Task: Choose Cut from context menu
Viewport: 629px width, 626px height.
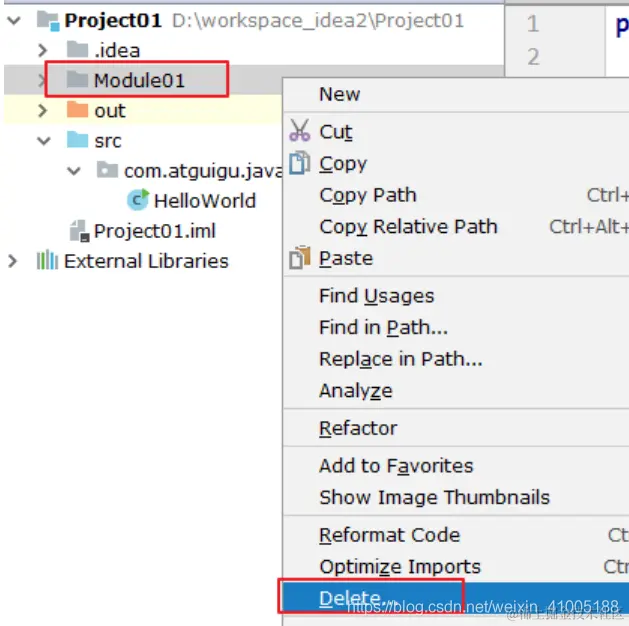Action: (456, 131)
